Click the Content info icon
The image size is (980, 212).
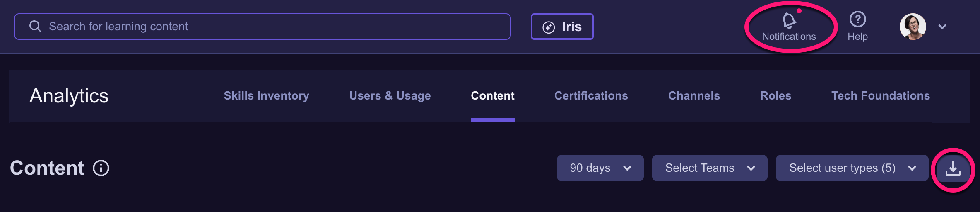tap(101, 168)
